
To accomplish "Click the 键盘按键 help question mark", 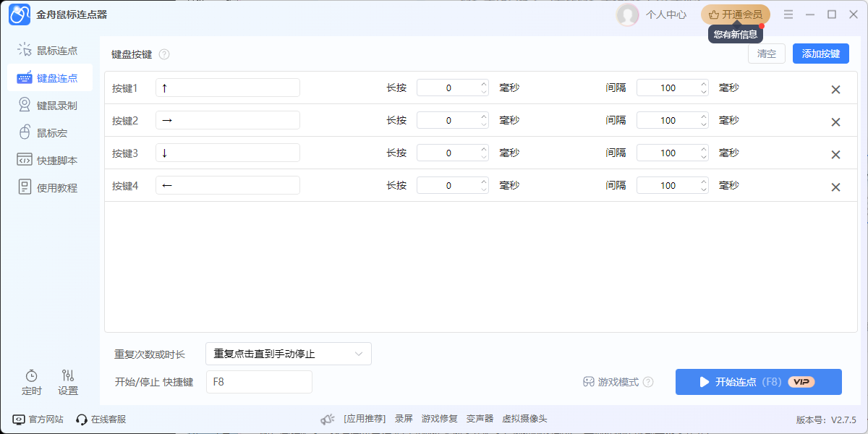I will (x=164, y=54).
